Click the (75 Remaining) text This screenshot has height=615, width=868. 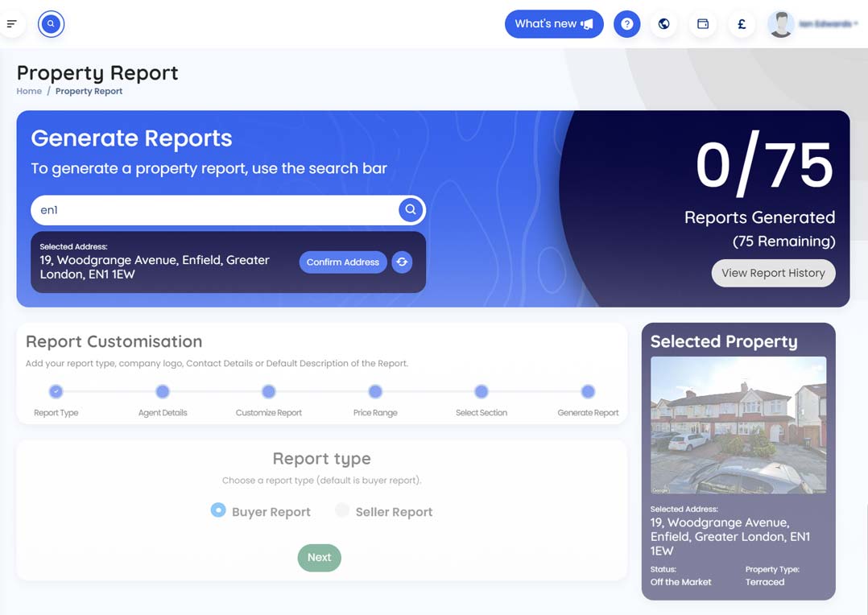[x=784, y=241]
